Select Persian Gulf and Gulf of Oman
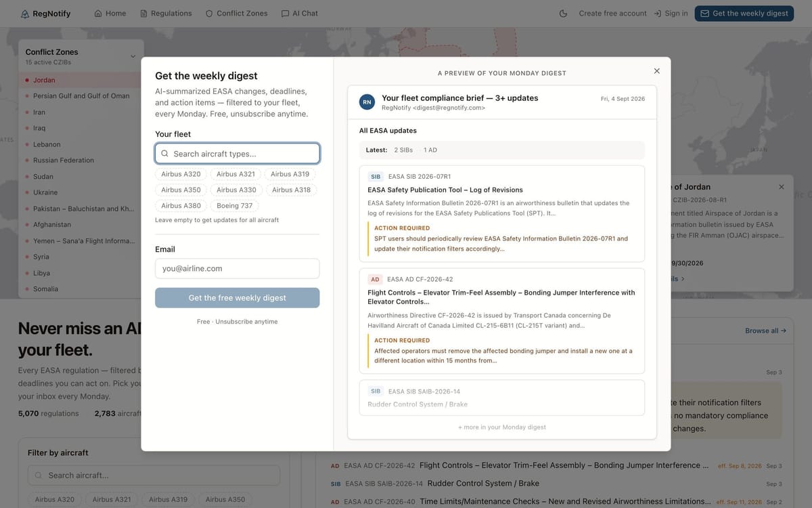The height and width of the screenshot is (508, 812). pyautogui.click(x=81, y=96)
